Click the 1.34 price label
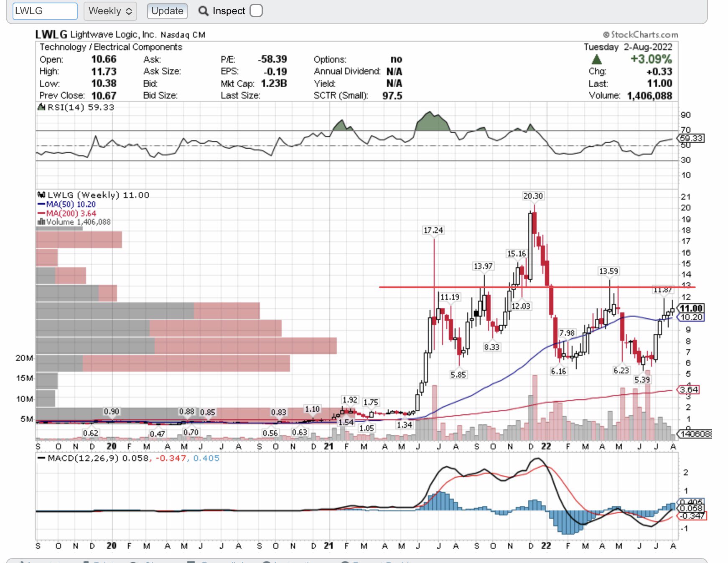The image size is (728, 563). coord(405,425)
